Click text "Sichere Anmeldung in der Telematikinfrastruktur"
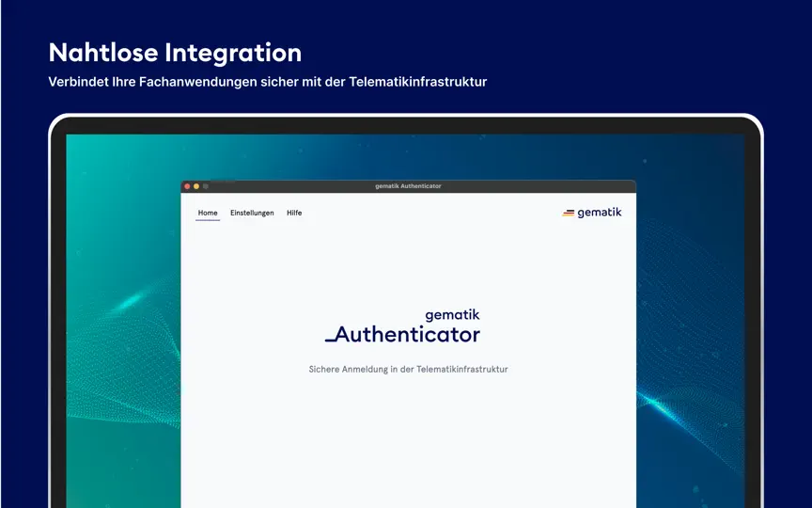 pyautogui.click(x=408, y=369)
